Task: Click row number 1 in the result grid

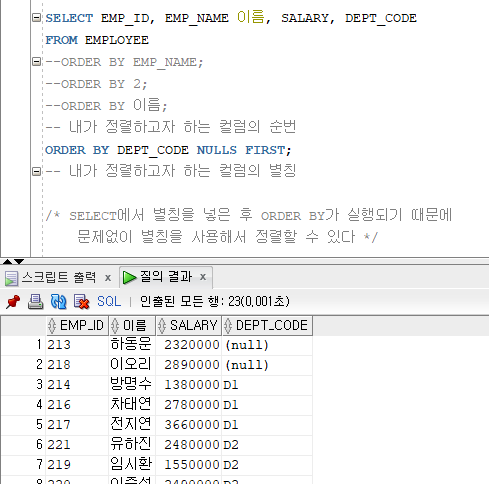Action: (x=24, y=345)
